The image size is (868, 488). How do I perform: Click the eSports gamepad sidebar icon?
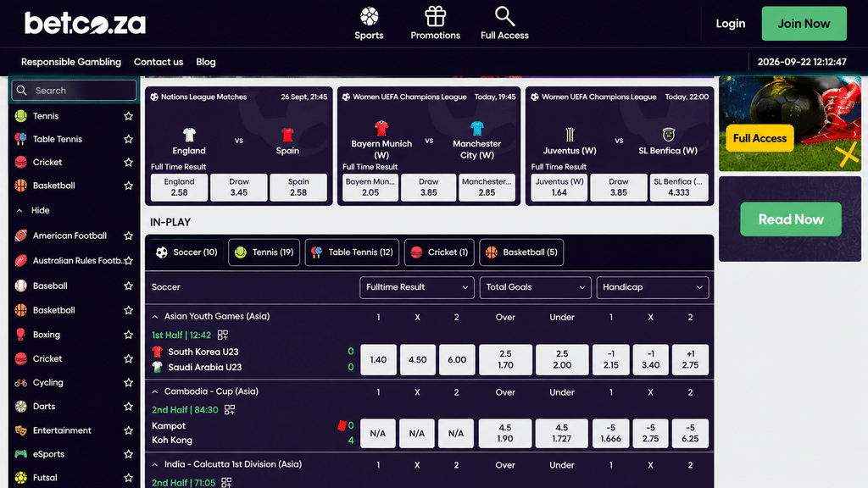coord(21,454)
